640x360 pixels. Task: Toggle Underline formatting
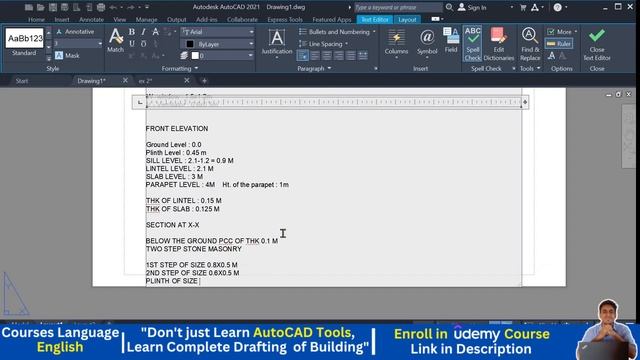pyautogui.click(x=131, y=44)
